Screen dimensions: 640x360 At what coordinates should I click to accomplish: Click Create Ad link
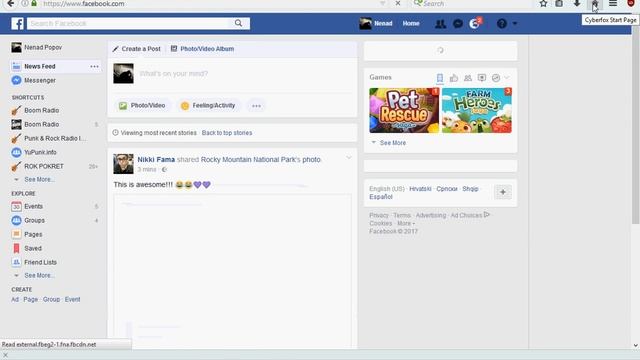pos(15,299)
